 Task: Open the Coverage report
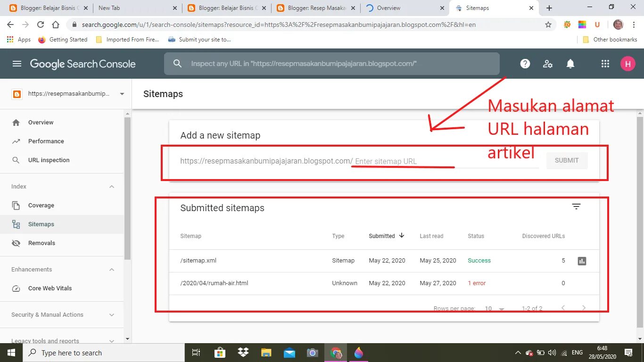tap(62, 206)
